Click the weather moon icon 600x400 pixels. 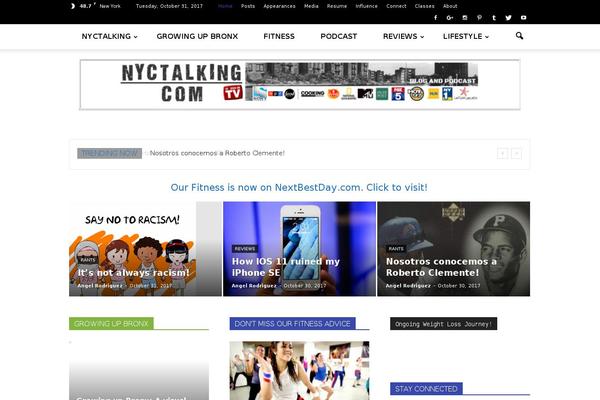73,6
